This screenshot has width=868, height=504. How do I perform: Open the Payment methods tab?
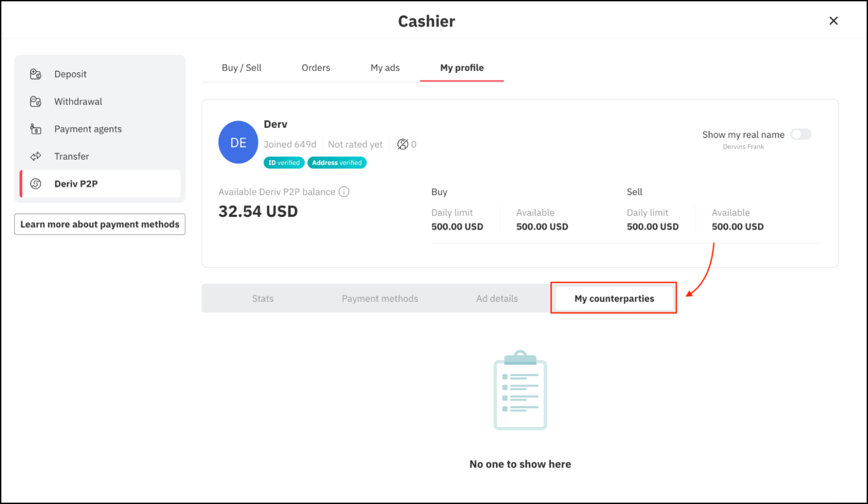(x=380, y=298)
